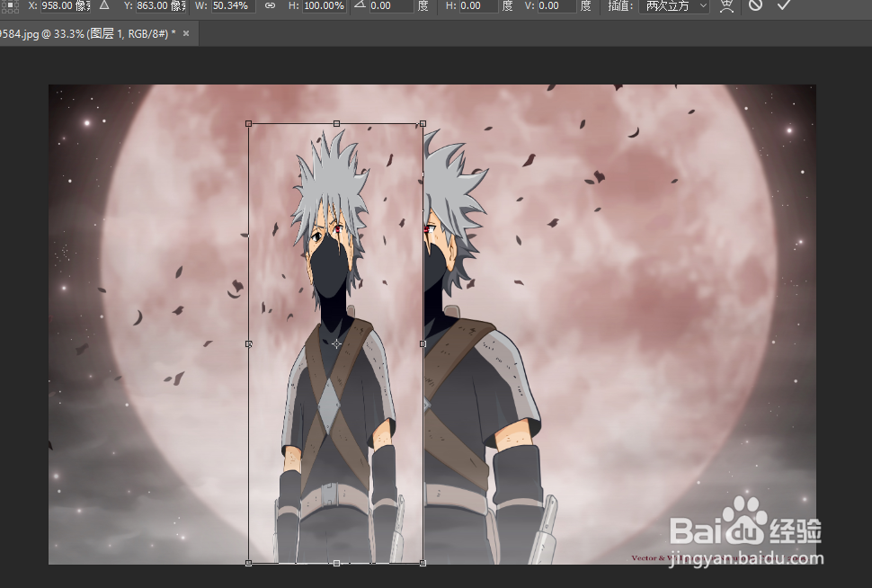Click the right-middle transform handle

[423, 343]
